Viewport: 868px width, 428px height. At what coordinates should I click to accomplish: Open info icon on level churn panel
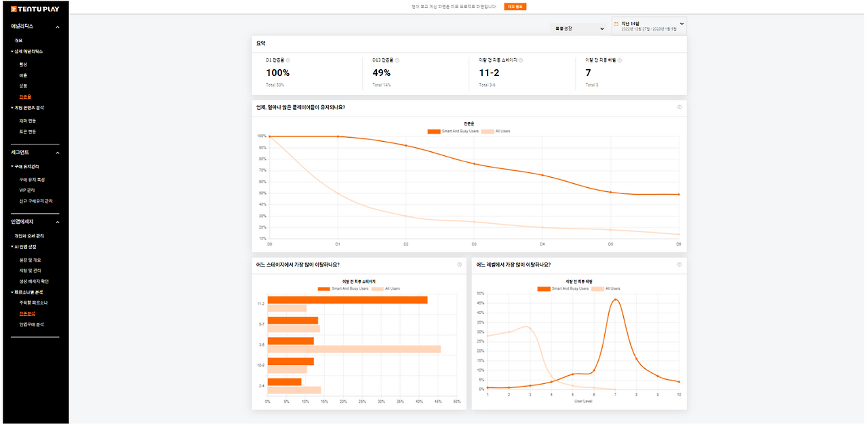pyautogui.click(x=679, y=265)
